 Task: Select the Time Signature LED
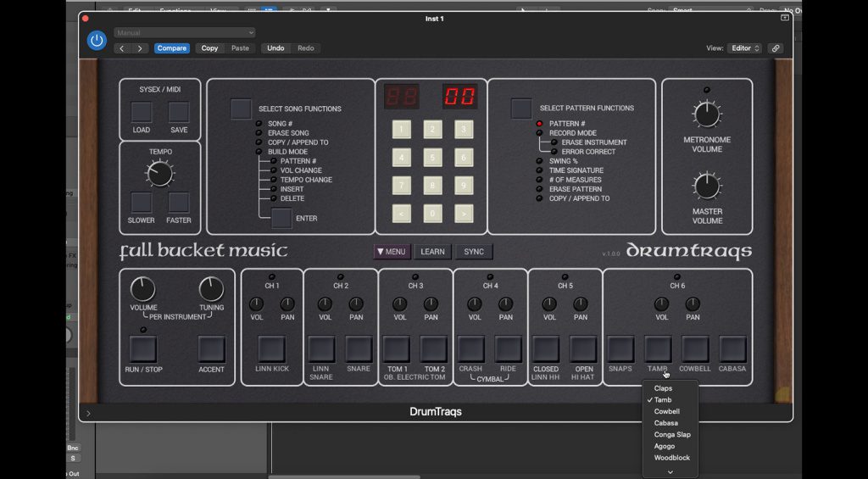pyautogui.click(x=539, y=170)
